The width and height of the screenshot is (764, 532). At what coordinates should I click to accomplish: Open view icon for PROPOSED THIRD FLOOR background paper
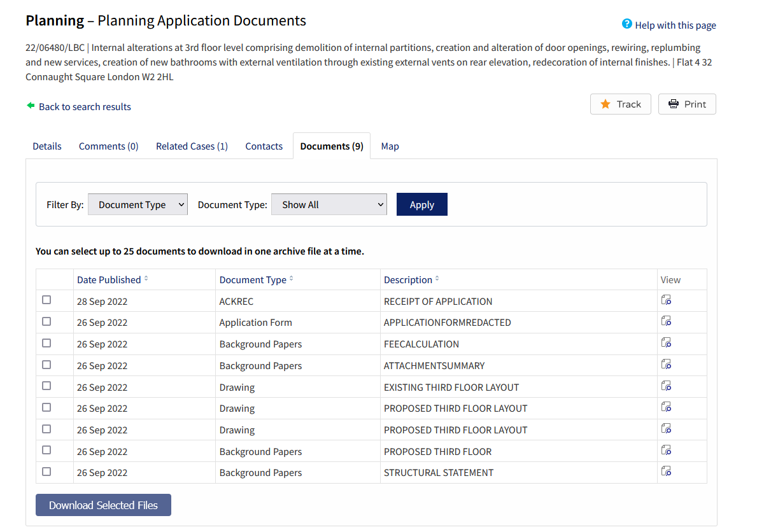666,451
